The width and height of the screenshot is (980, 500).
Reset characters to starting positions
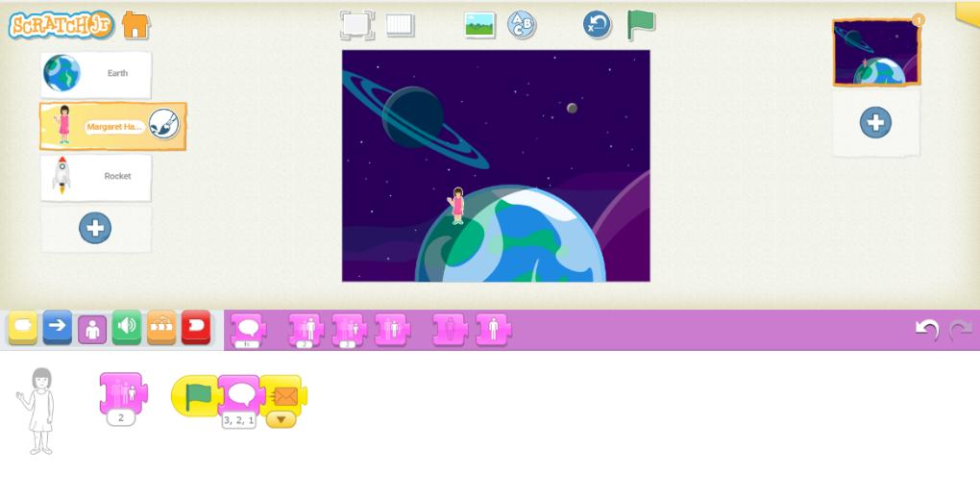pos(597,25)
